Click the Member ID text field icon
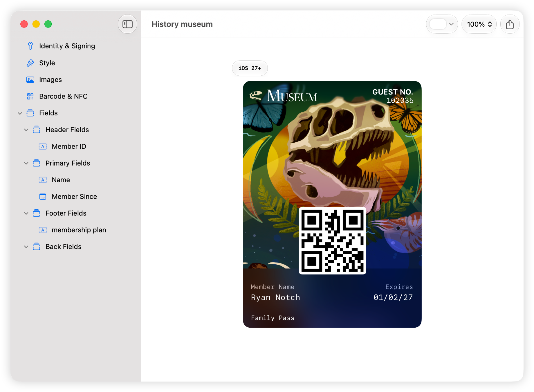 pyautogui.click(x=43, y=146)
